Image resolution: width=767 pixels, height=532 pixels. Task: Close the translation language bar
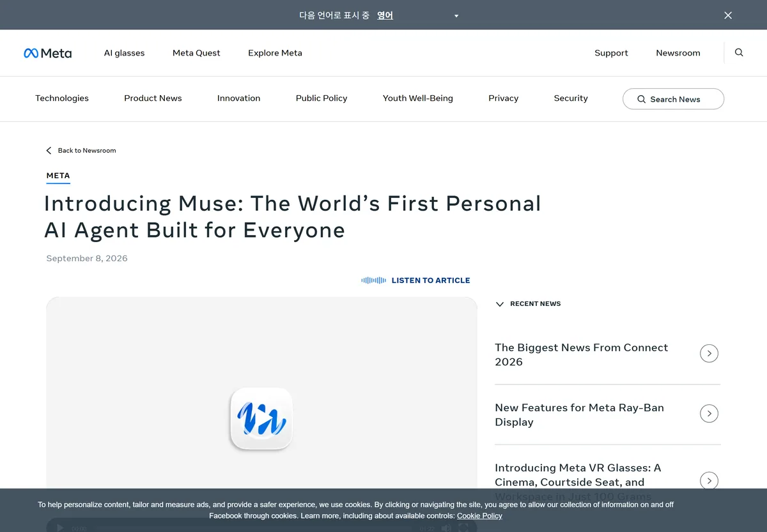coord(728,15)
